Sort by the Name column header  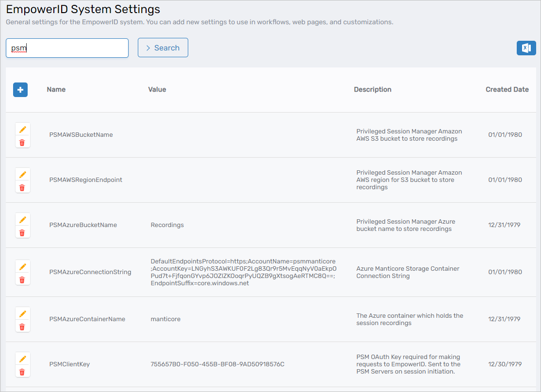(56, 89)
